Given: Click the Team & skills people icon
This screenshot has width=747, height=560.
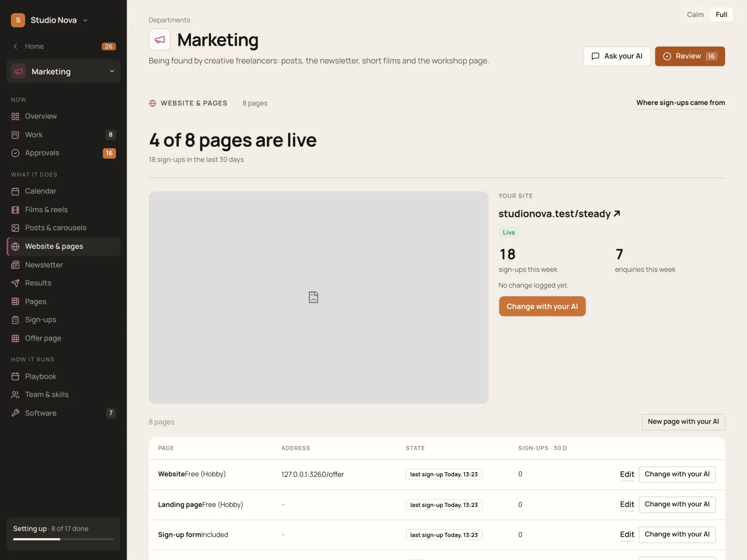Looking at the screenshot, I should (15, 395).
